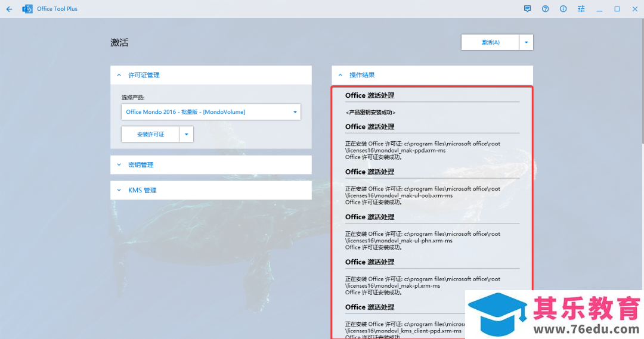
Task: Click the 产品密钥安装成功 message text
Action: (x=370, y=113)
